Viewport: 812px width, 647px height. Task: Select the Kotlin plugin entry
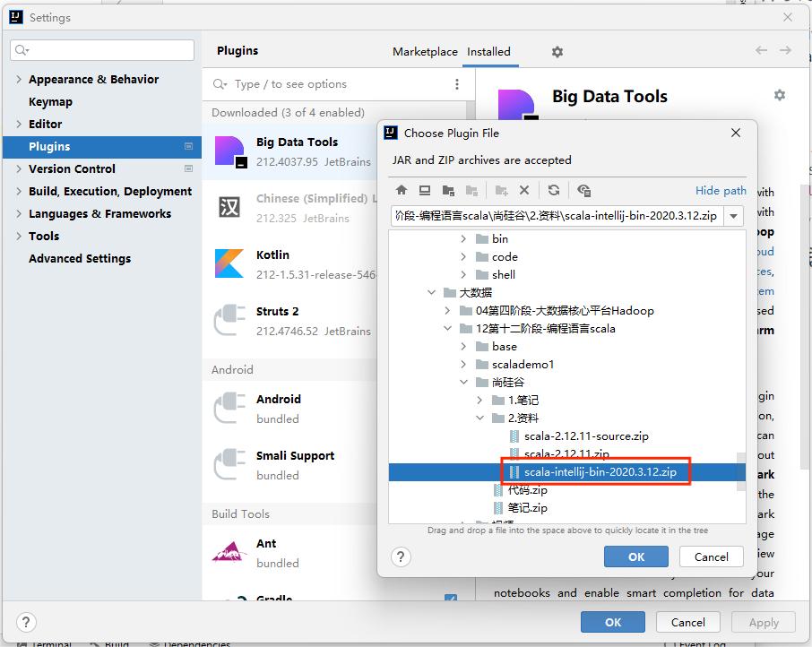pos(289,264)
